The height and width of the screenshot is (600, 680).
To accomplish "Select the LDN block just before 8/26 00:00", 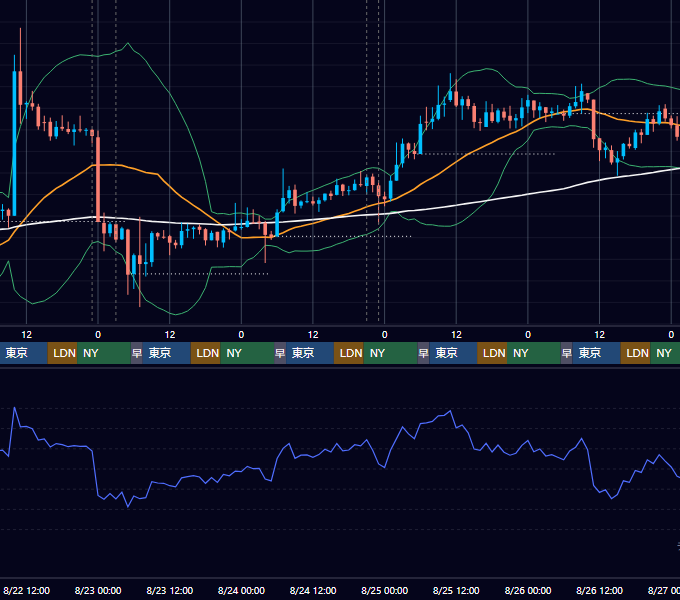I will (492, 353).
